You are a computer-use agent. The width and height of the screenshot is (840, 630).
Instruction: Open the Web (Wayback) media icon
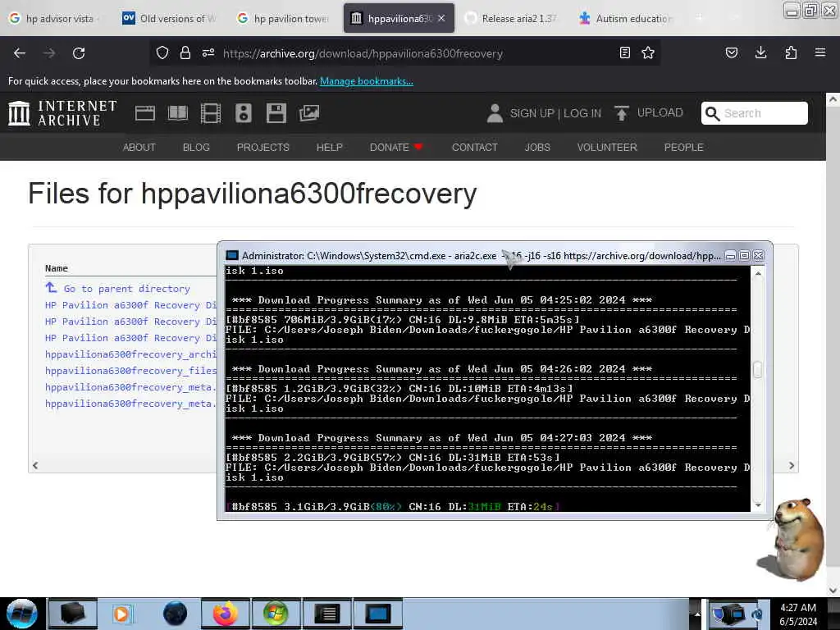145,113
